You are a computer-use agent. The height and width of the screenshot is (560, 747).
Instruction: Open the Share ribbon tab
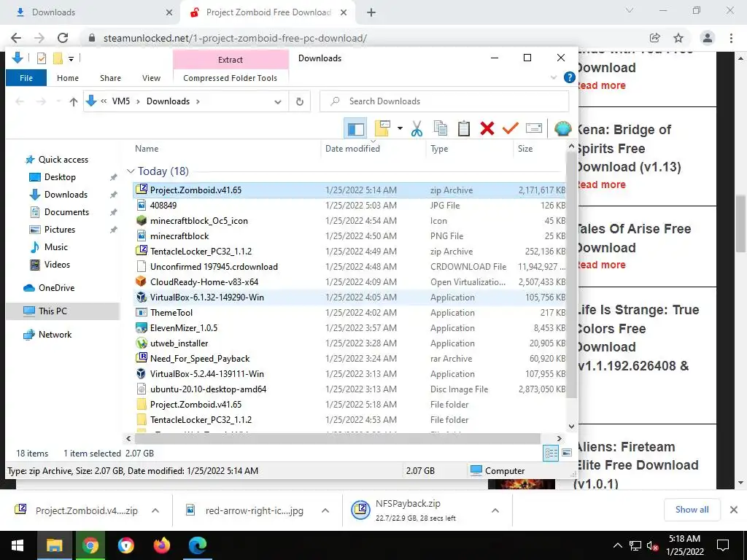pyautogui.click(x=110, y=78)
